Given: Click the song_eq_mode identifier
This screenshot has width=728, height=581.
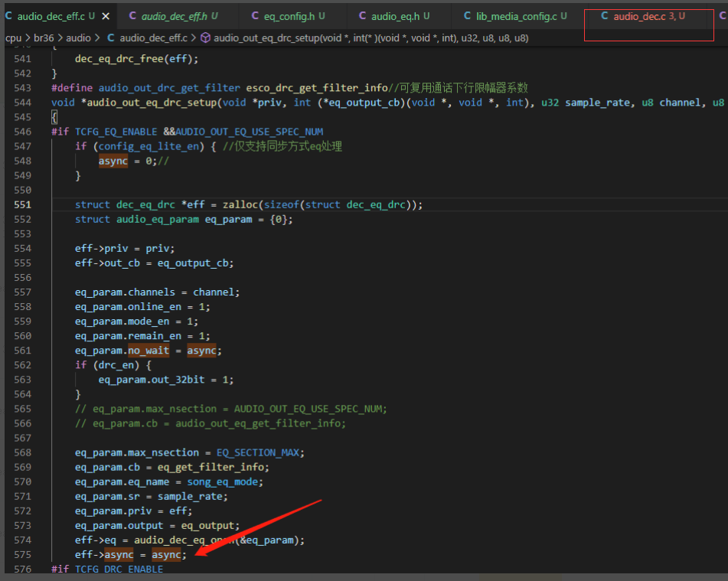Looking at the screenshot, I should (223, 482).
